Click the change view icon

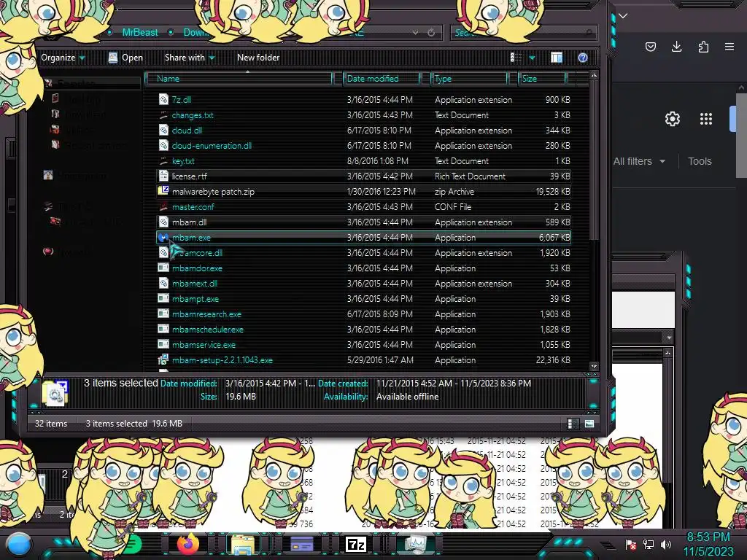coord(516,58)
